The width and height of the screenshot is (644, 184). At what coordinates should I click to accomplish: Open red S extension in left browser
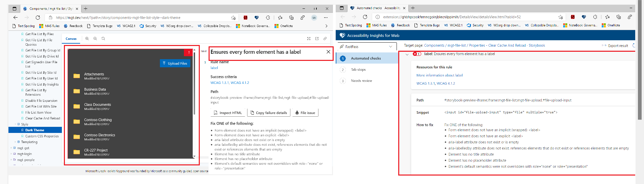pos(245,18)
